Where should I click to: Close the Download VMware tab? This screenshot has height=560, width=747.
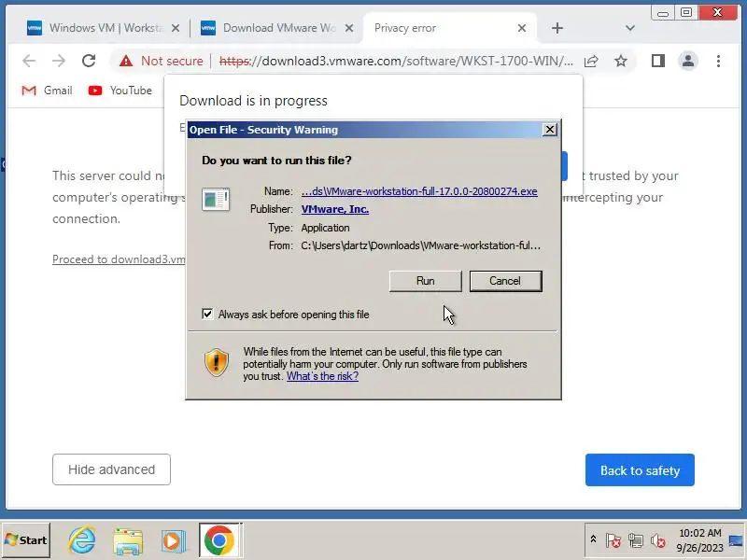coord(348,28)
